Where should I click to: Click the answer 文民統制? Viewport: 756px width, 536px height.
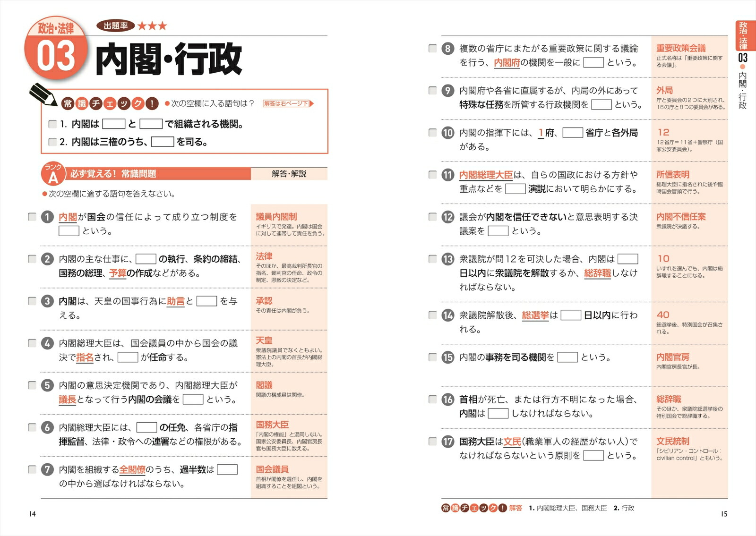(673, 442)
